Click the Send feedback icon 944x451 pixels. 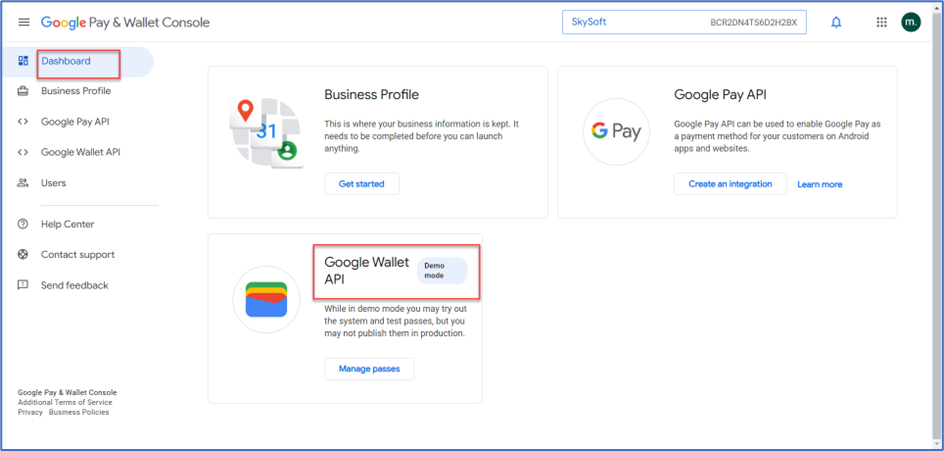coord(23,285)
